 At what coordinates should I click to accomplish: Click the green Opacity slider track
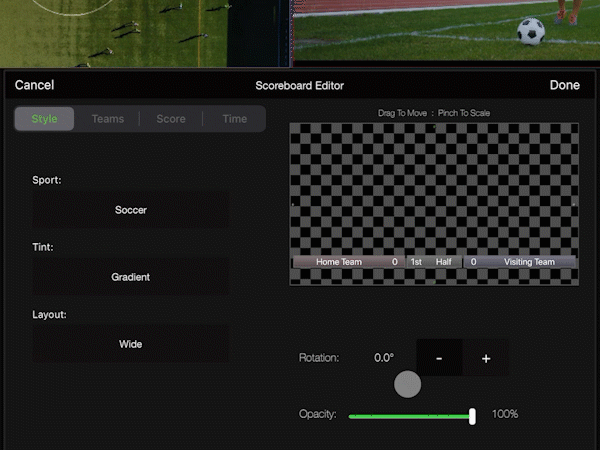coord(408,415)
